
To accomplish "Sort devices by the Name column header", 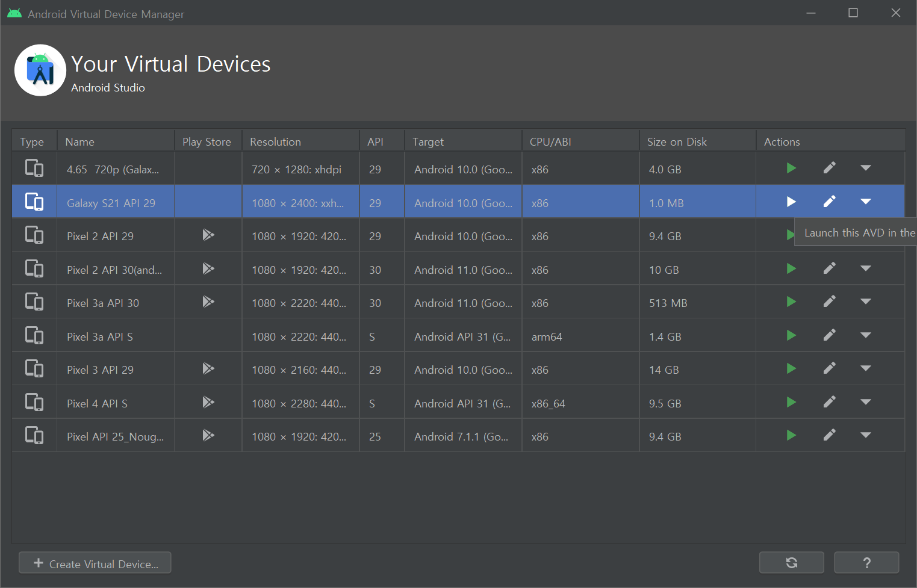I will pos(80,142).
